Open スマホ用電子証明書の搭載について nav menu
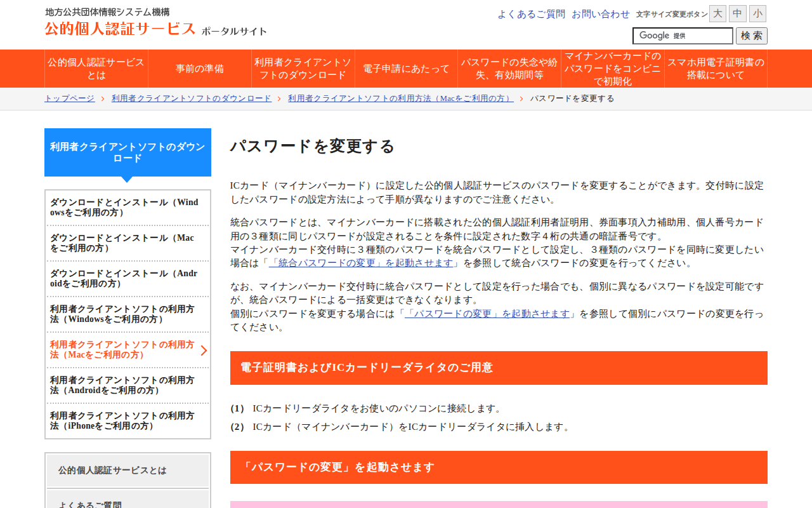 point(716,69)
